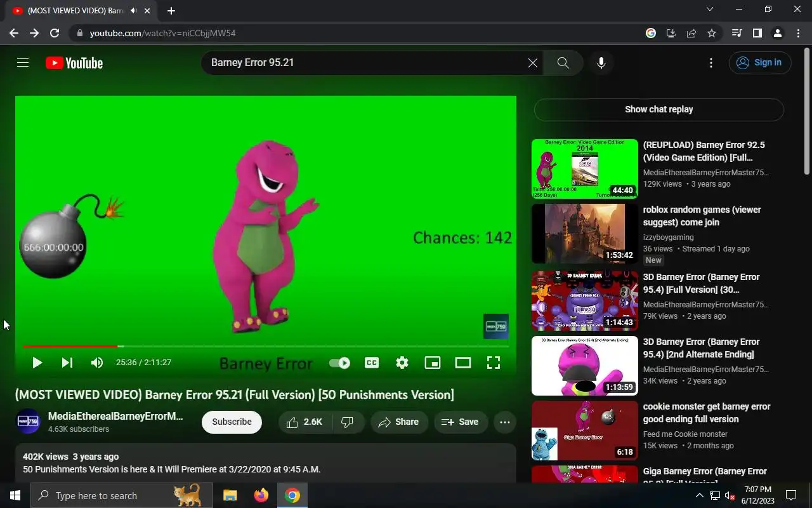812x508 pixels.
Task: Clear the search box text
Action: click(533, 63)
